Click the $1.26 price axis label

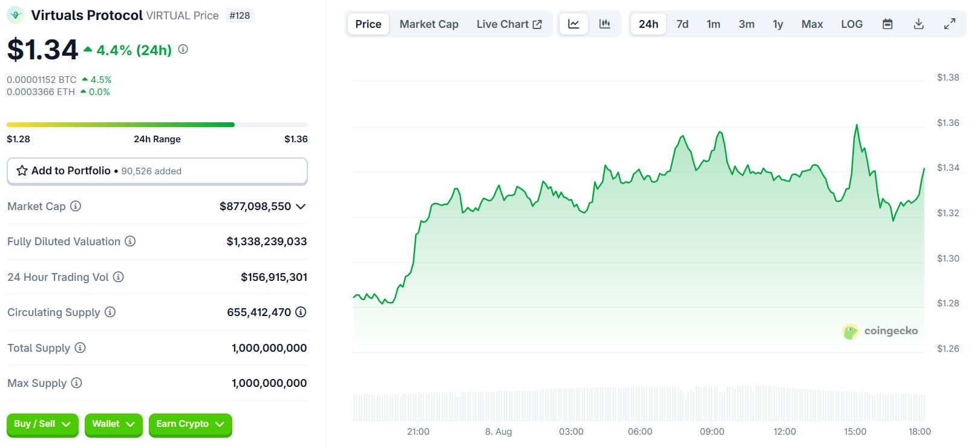(x=948, y=349)
